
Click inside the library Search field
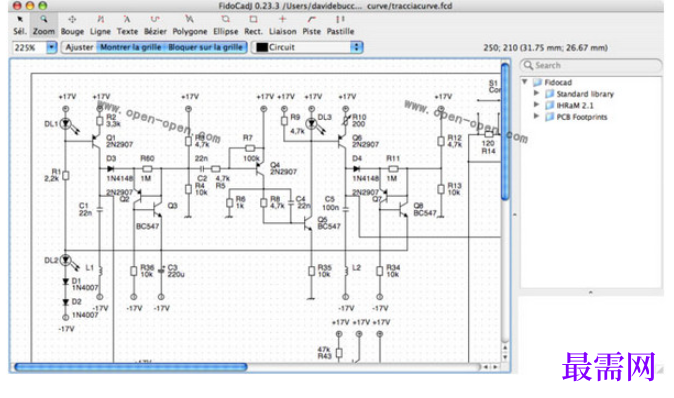[591, 65]
